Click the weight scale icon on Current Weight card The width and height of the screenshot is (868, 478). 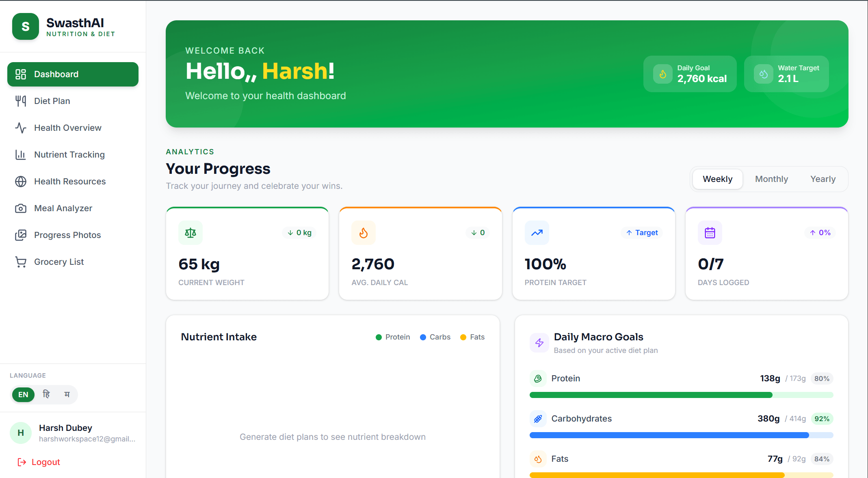190,233
